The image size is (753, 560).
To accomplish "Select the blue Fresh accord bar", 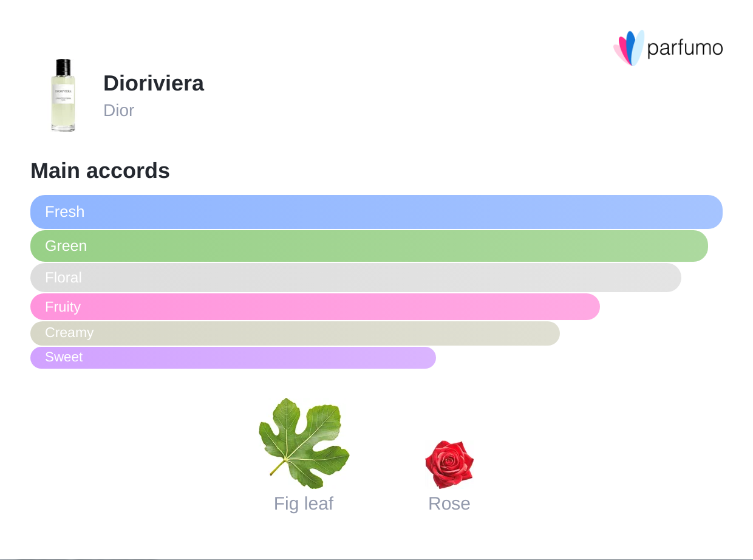I will [x=376, y=212].
